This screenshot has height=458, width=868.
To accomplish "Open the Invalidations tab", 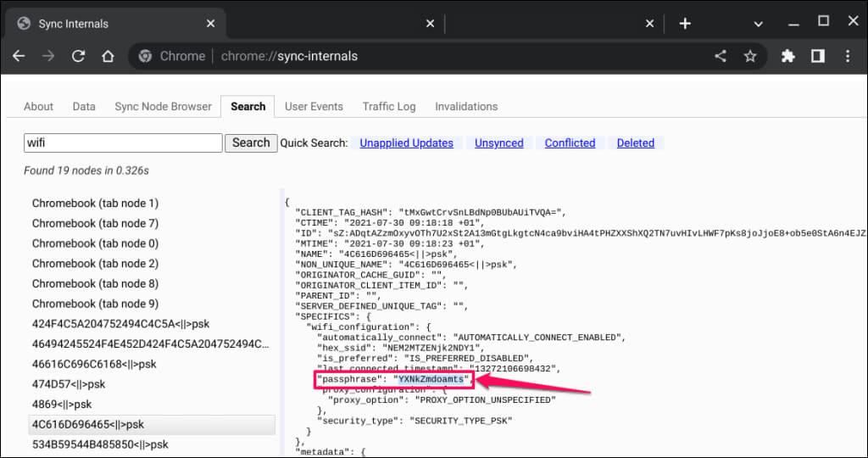I will pos(466,106).
